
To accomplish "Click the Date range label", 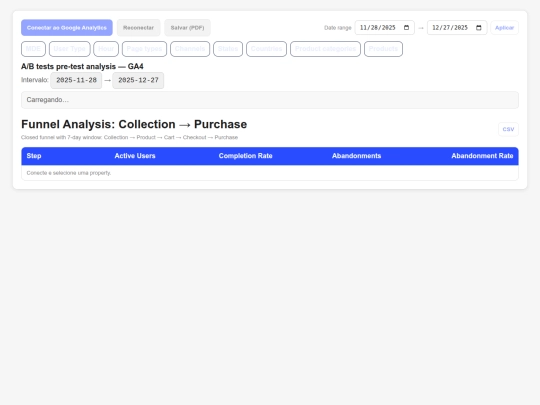I will [x=338, y=28].
